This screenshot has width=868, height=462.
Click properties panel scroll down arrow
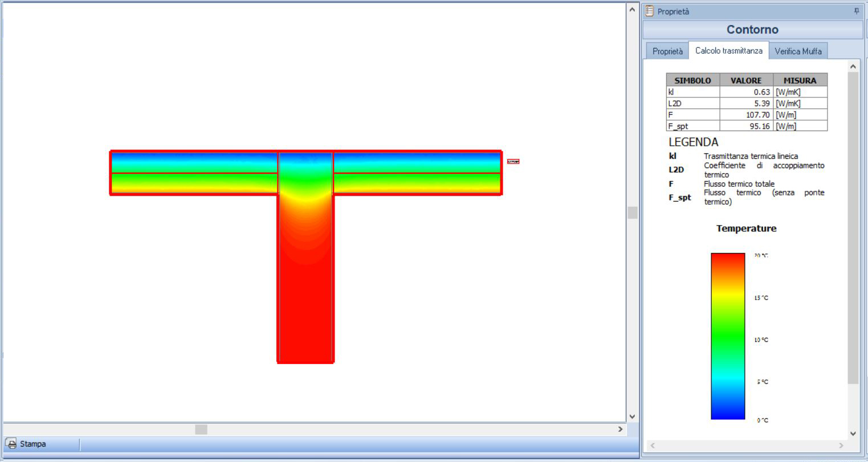[x=853, y=434]
